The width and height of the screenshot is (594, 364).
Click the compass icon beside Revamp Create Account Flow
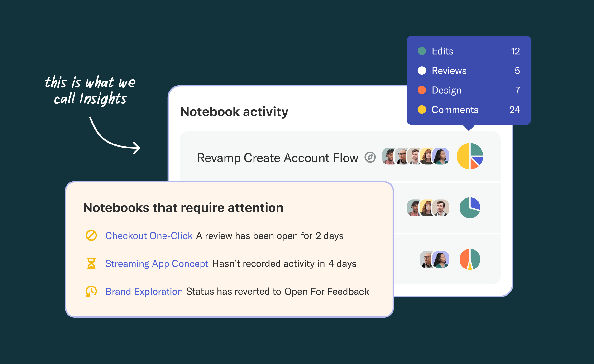coord(370,158)
